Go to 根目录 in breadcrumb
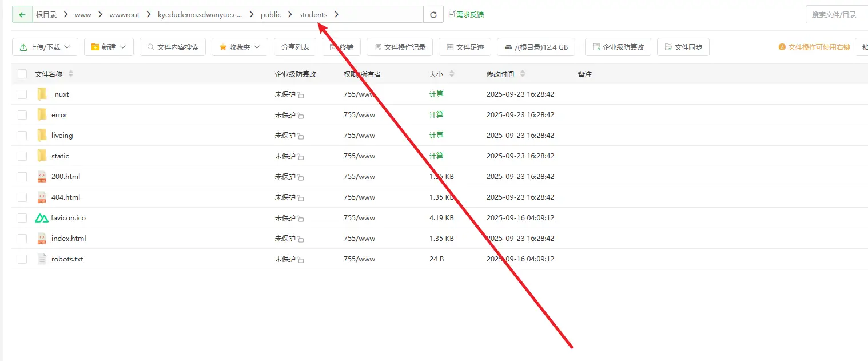 point(46,15)
